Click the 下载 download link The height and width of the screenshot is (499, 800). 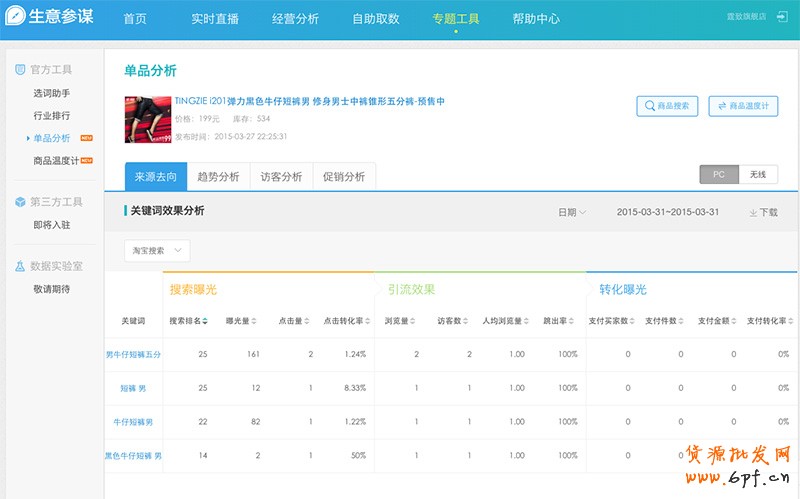(x=763, y=212)
